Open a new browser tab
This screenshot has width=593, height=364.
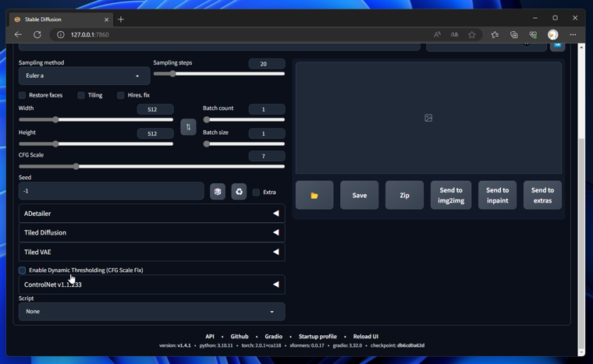(x=121, y=19)
